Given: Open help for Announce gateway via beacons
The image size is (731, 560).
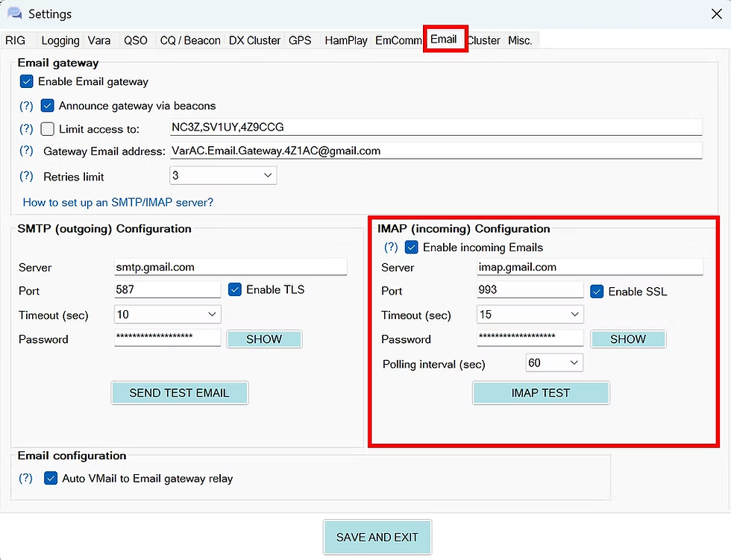Looking at the screenshot, I should pos(26,106).
